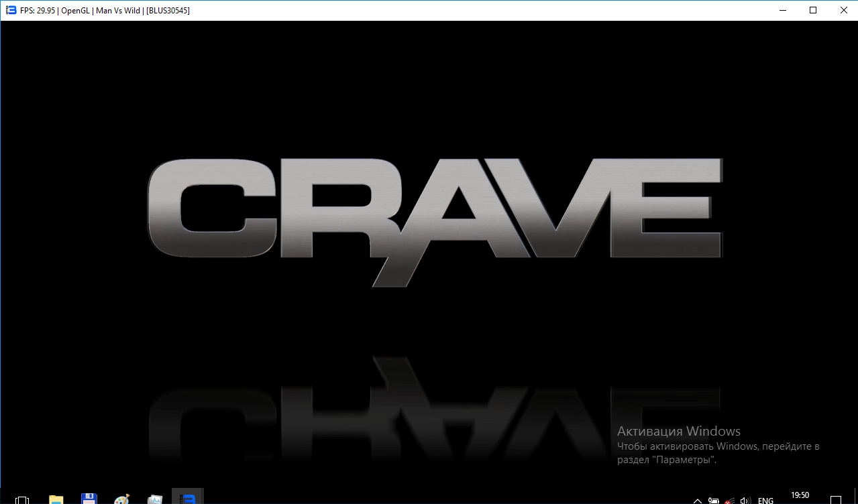This screenshot has width=858, height=504.
Task: Switch input language via ENG indicator
Action: click(765, 501)
